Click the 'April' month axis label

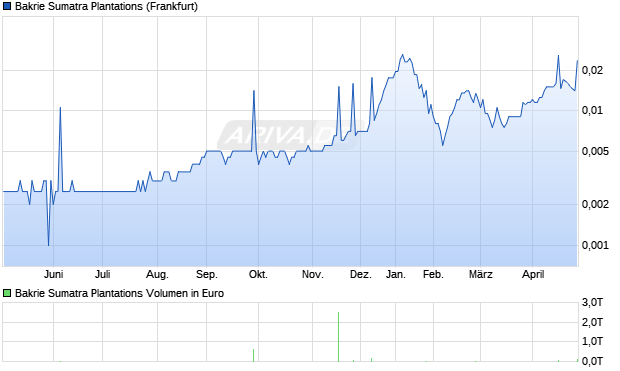[533, 274]
